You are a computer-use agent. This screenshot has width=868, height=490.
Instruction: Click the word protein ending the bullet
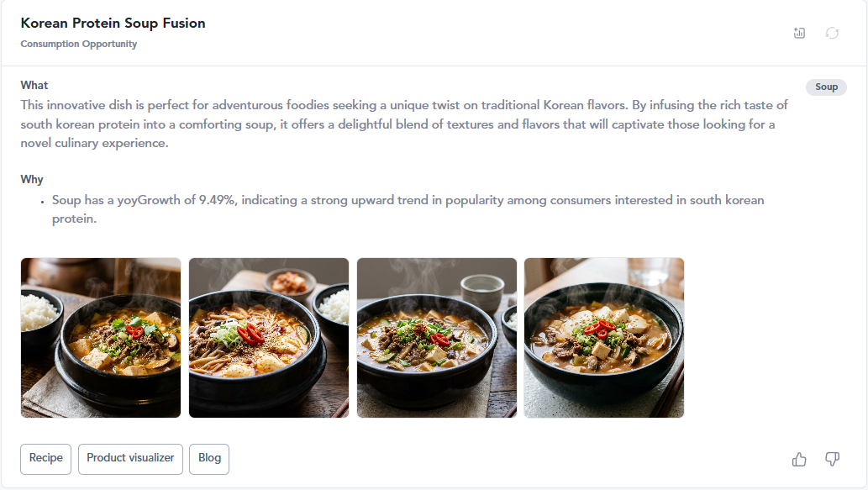point(74,219)
